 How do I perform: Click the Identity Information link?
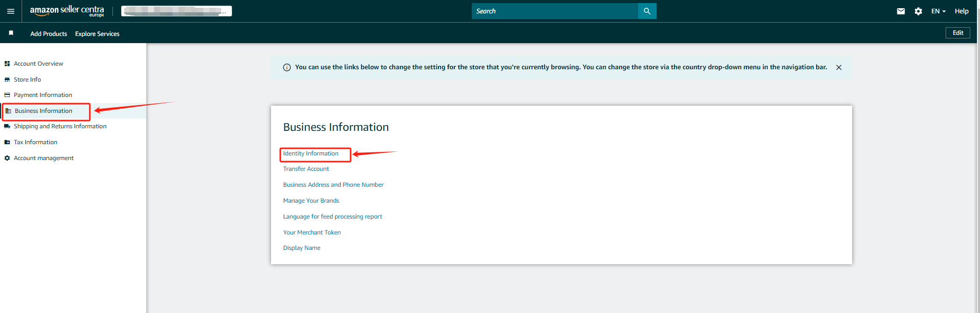(x=311, y=153)
